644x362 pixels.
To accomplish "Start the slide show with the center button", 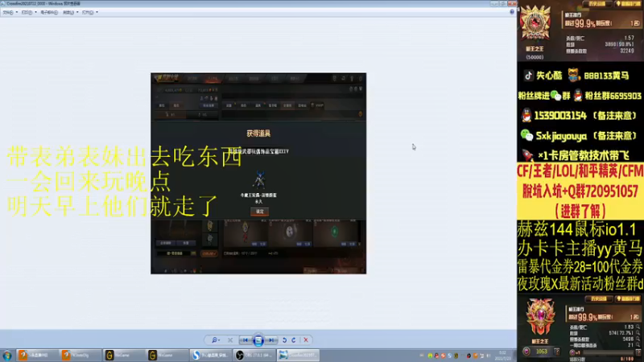I will 258,340.
